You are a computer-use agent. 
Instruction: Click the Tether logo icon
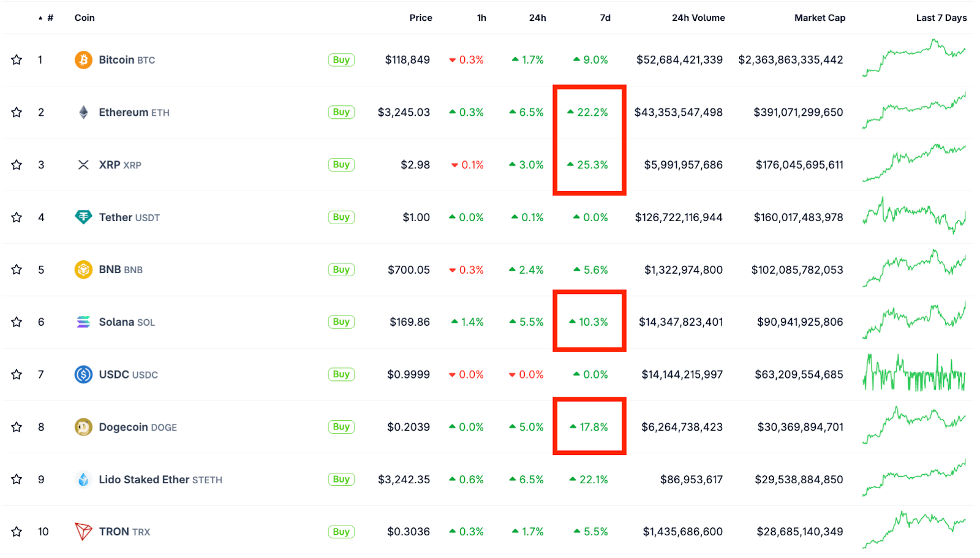point(83,217)
